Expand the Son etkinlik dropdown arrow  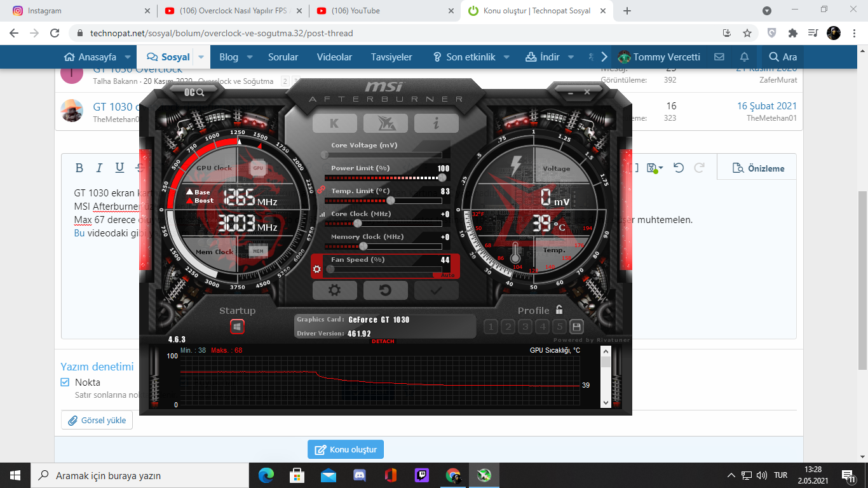pos(506,57)
